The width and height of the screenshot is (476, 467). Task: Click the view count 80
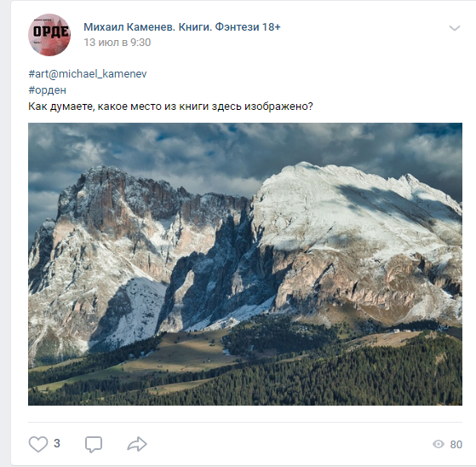point(456,444)
